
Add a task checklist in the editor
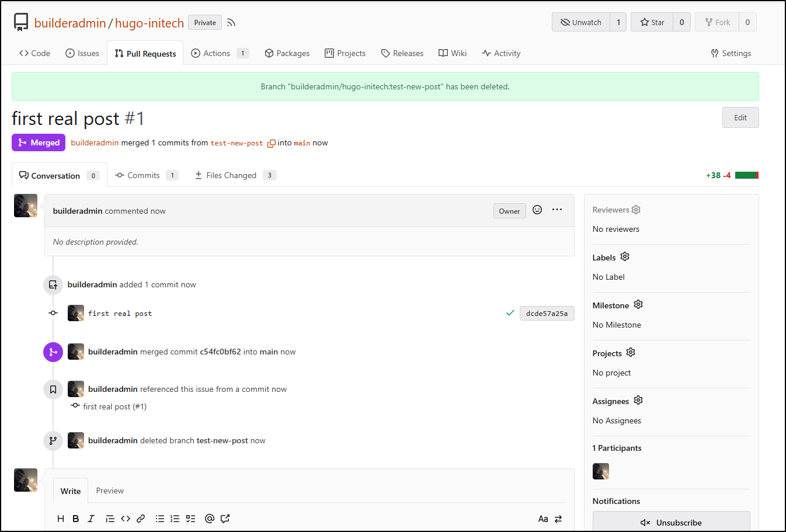(x=190, y=519)
